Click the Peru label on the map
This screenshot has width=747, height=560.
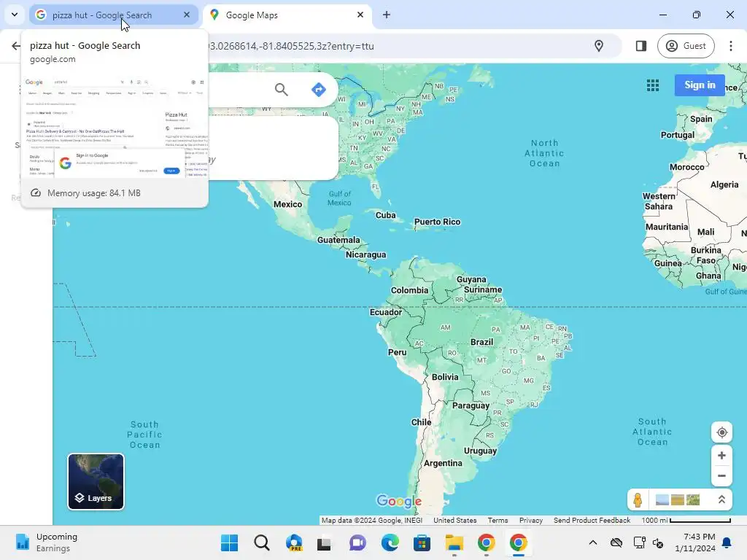(x=398, y=352)
